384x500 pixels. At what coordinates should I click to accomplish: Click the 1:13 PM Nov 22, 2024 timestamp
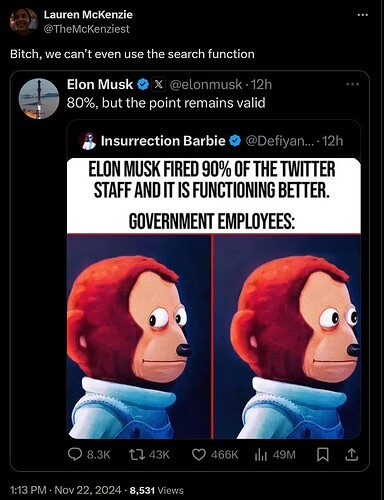(x=65, y=490)
